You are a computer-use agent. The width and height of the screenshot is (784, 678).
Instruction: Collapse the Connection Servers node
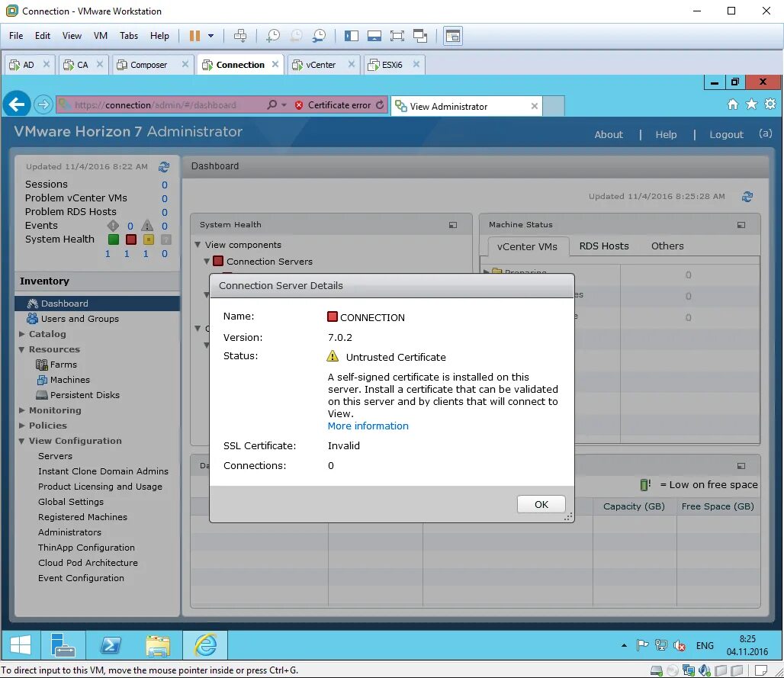point(207,261)
